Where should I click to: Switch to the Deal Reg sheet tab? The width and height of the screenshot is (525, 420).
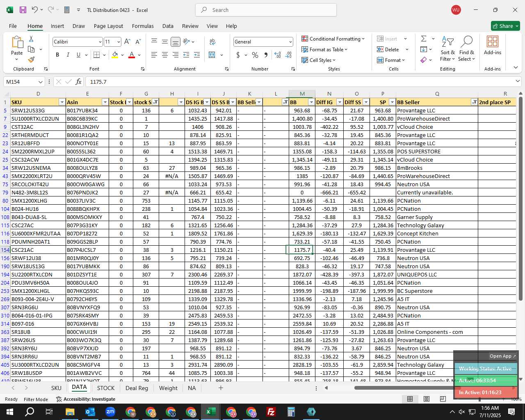tap(137, 388)
